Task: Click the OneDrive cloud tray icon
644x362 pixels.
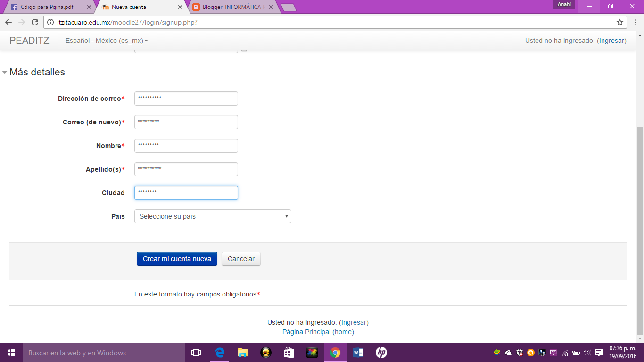Action: tap(508, 353)
